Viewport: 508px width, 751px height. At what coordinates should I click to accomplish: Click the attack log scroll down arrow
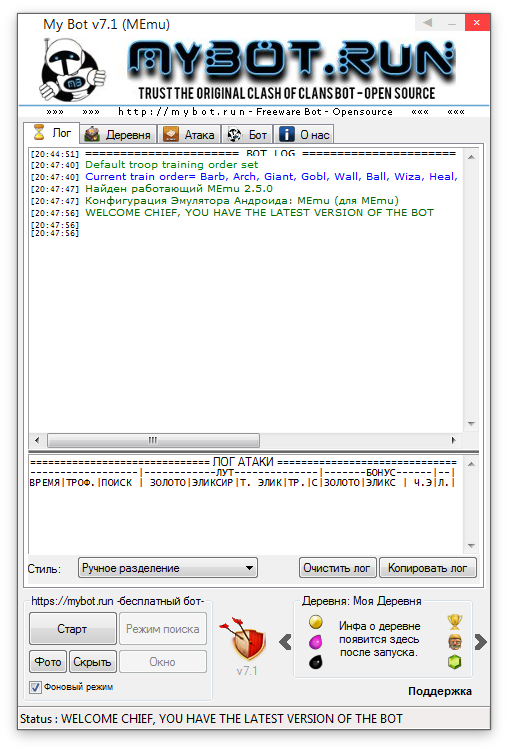point(471,546)
